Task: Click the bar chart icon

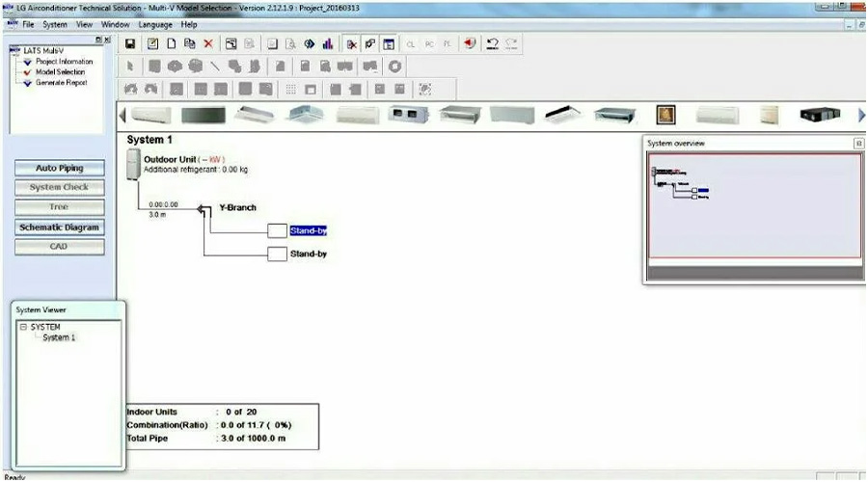Action: coord(328,43)
